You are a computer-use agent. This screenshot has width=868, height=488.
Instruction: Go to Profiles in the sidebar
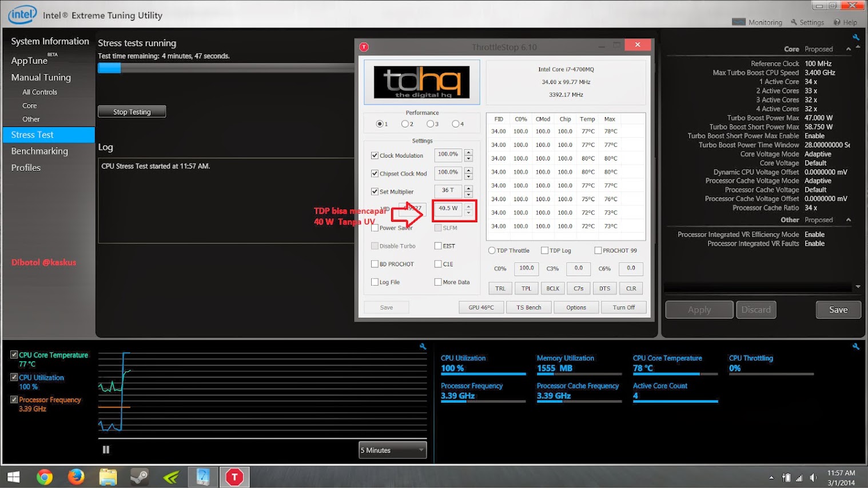coord(26,168)
